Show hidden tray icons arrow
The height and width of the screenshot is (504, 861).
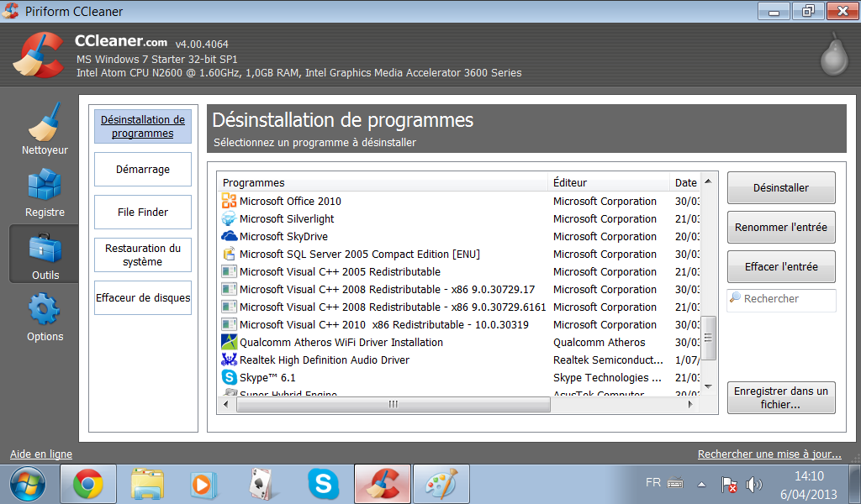[701, 484]
